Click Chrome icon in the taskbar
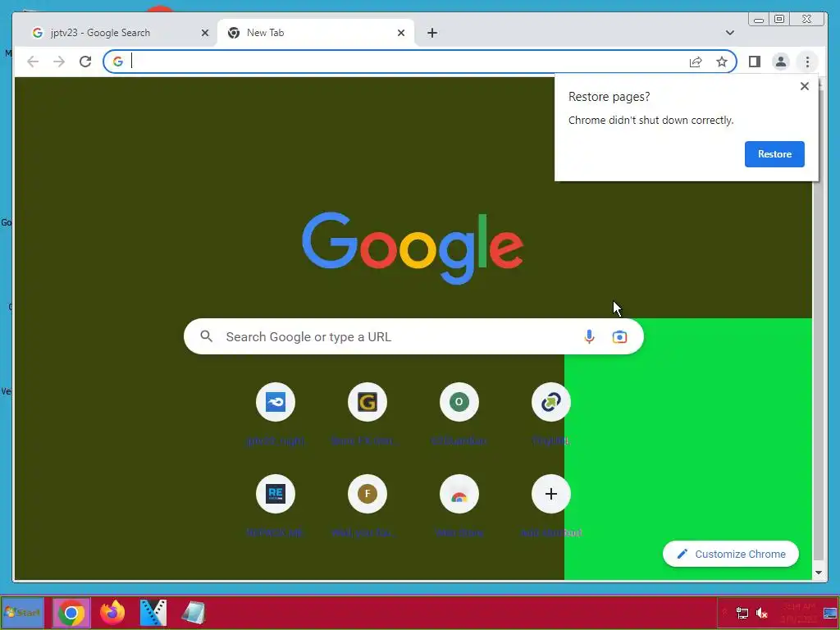 pos(71,612)
